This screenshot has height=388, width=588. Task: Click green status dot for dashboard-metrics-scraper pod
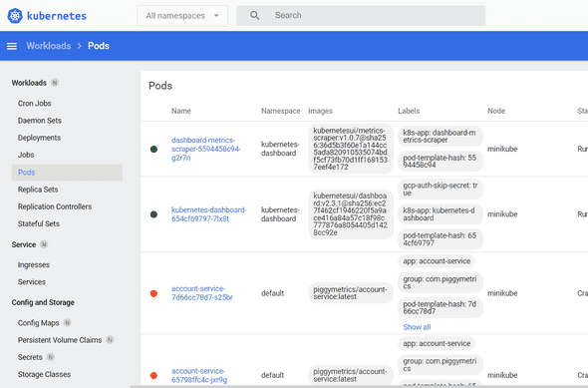153,149
